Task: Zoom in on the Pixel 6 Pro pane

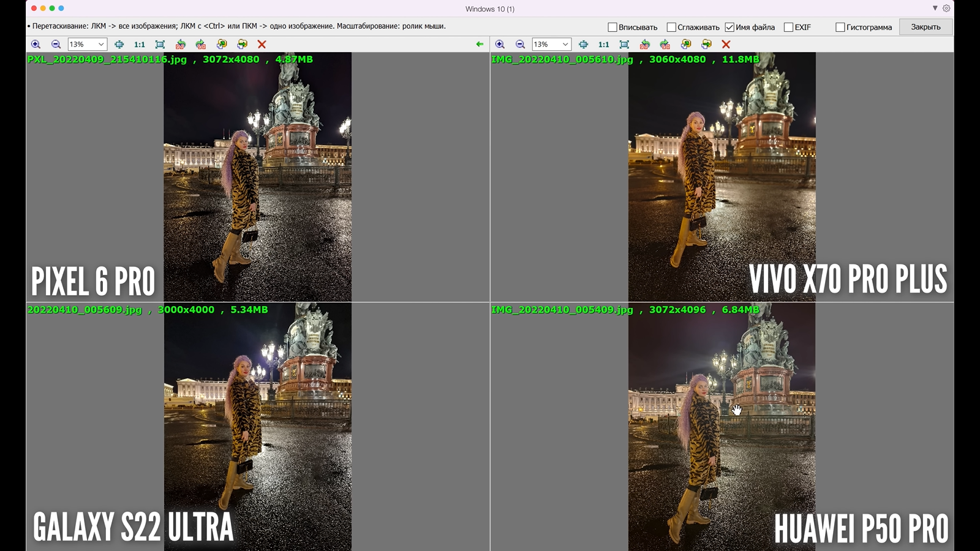Action: coord(36,44)
